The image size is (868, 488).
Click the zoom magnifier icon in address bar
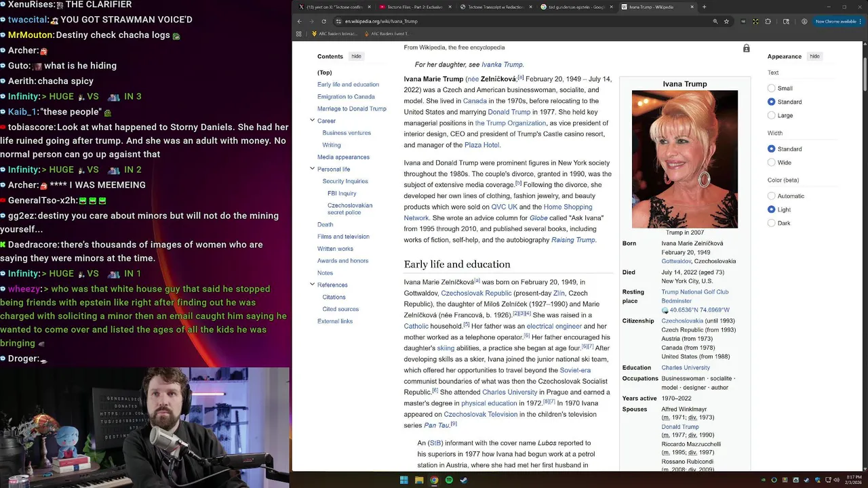click(715, 21)
